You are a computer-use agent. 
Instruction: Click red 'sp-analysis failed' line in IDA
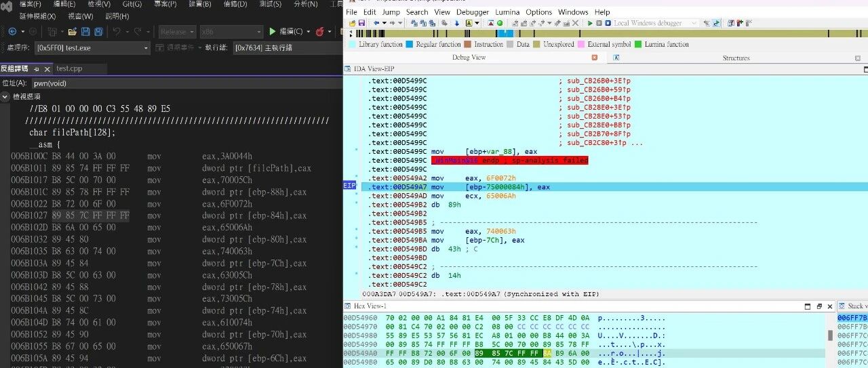pyautogui.click(x=510, y=161)
